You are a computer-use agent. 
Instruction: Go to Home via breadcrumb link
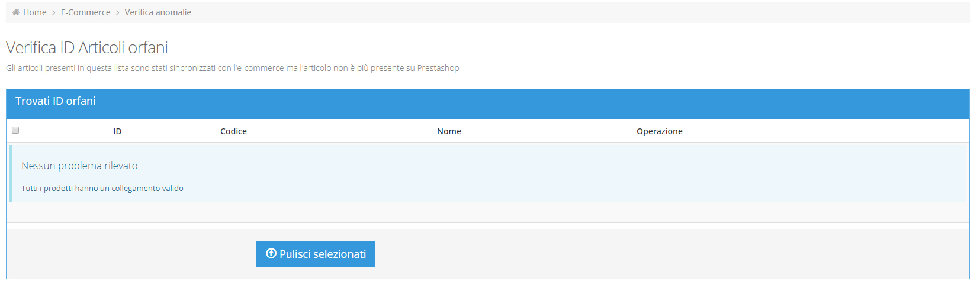pyautogui.click(x=34, y=12)
